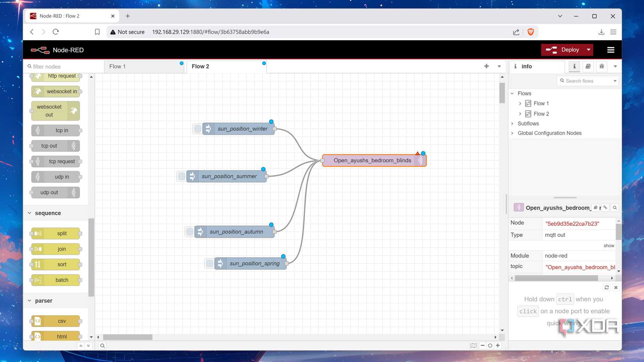Open the Deploy options dropdown arrow
The height and width of the screenshot is (362, 644).
(x=588, y=50)
